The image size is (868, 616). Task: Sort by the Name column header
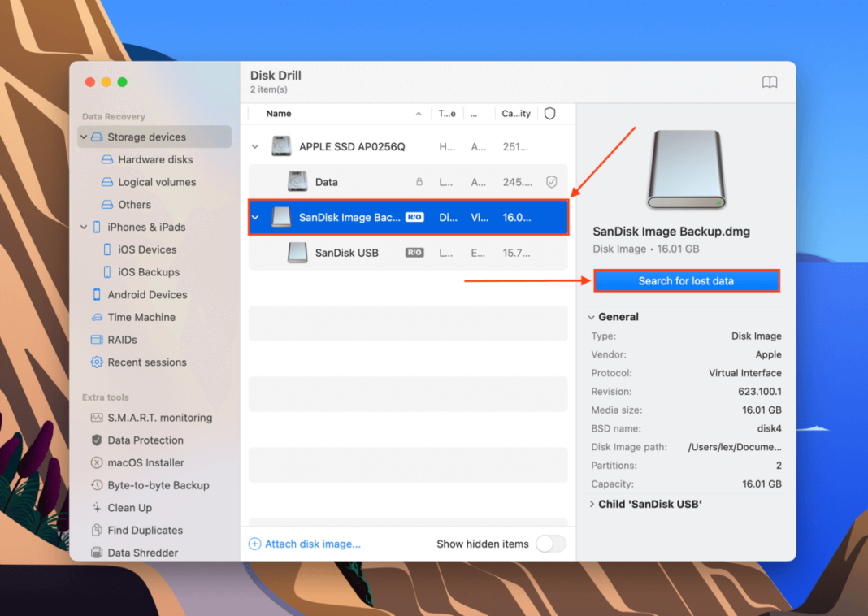pyautogui.click(x=277, y=114)
